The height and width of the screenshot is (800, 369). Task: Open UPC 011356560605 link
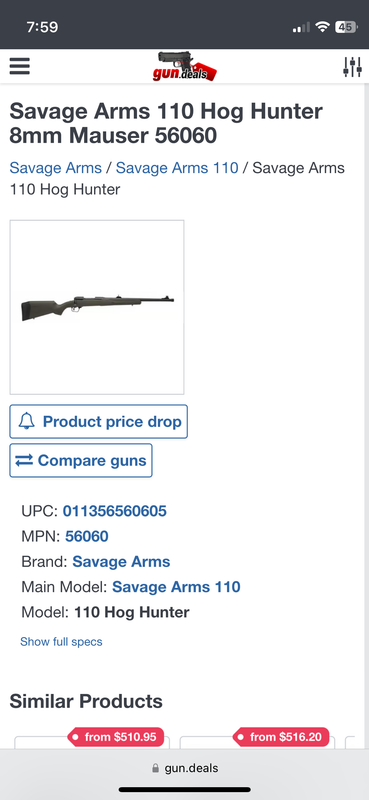pyautogui.click(x=115, y=511)
